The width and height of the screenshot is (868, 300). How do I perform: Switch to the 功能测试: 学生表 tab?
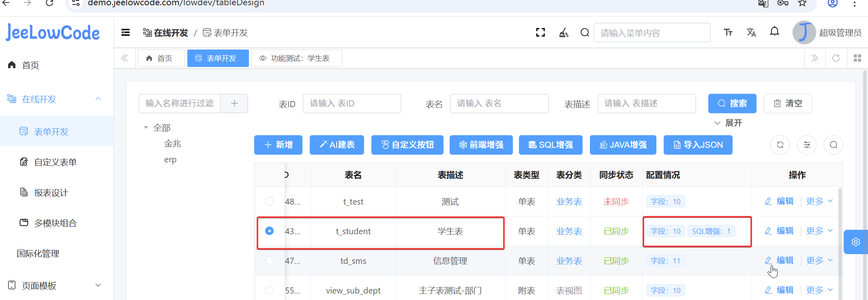[296, 58]
